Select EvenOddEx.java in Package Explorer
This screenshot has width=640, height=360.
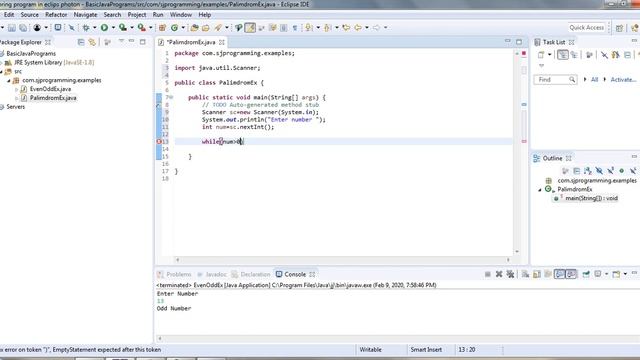point(50,89)
